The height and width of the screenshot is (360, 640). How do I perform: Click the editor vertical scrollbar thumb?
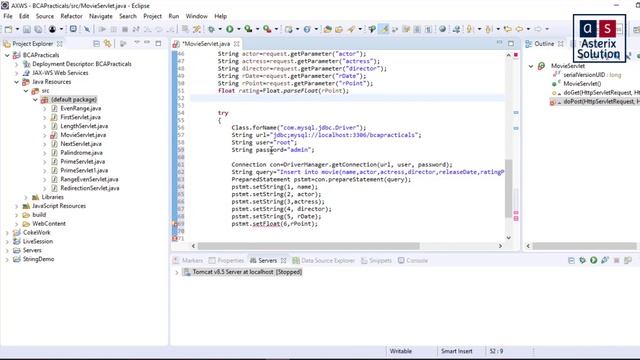509,188
